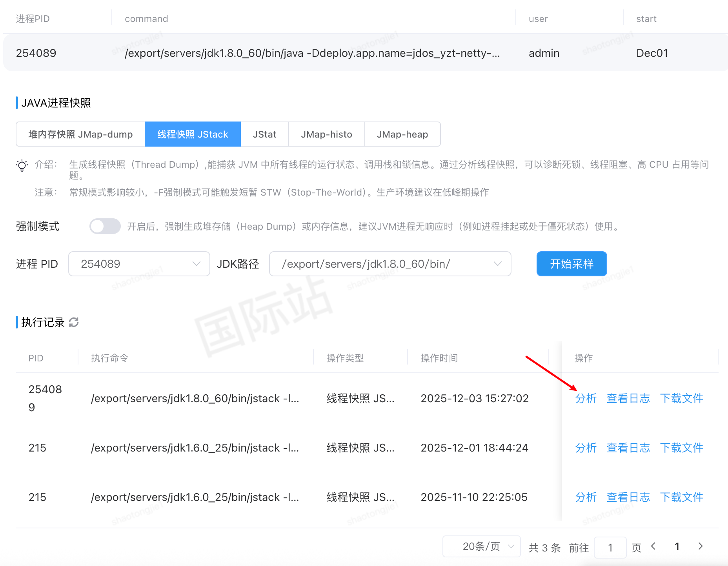
Task: Click 分析 for the 2025-12-03 record
Action: click(586, 398)
